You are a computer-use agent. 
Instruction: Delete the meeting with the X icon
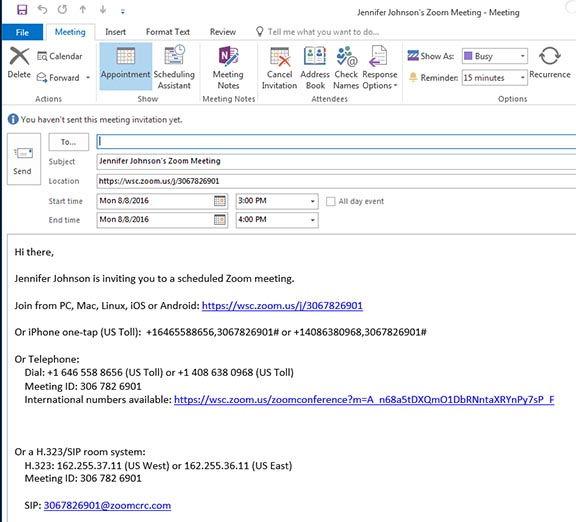point(19,63)
